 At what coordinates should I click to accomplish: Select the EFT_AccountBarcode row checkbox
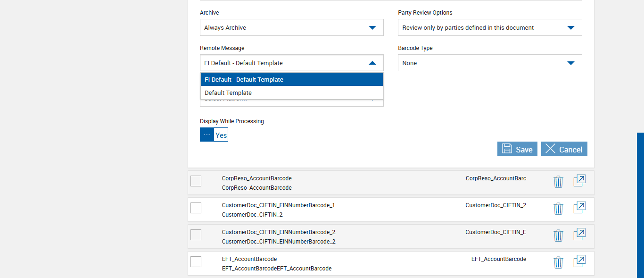196,261
